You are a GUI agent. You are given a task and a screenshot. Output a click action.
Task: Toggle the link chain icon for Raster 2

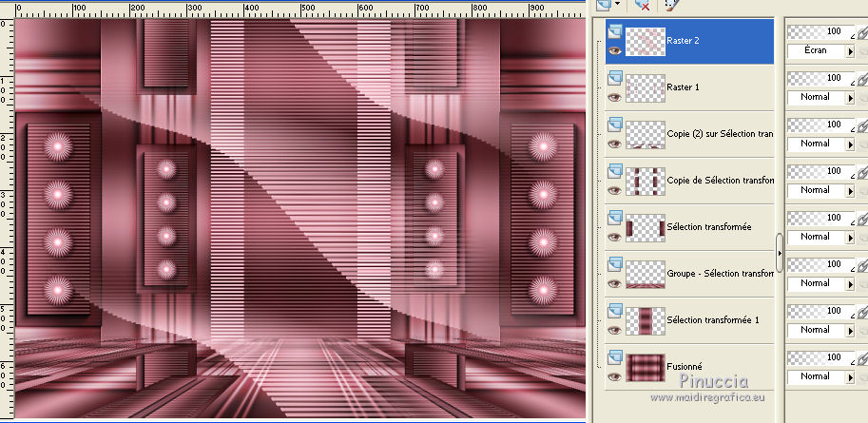coord(862,34)
